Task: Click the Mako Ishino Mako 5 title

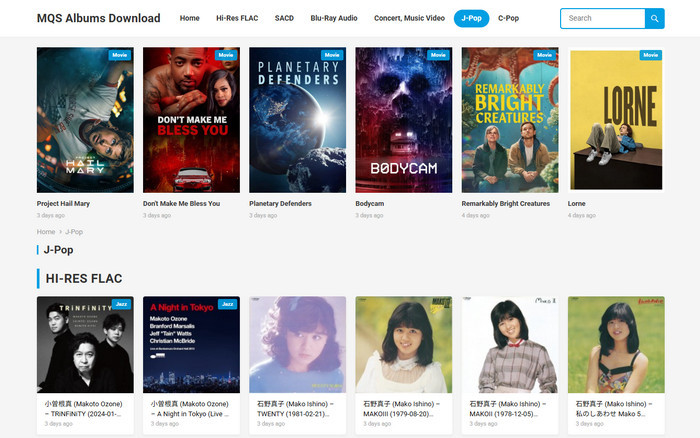Action: [x=614, y=409]
